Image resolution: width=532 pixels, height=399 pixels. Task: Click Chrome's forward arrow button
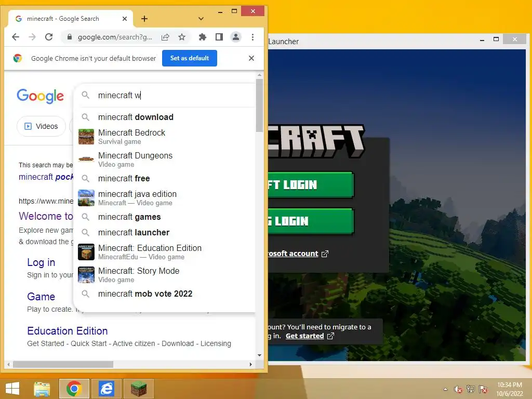pyautogui.click(x=32, y=37)
